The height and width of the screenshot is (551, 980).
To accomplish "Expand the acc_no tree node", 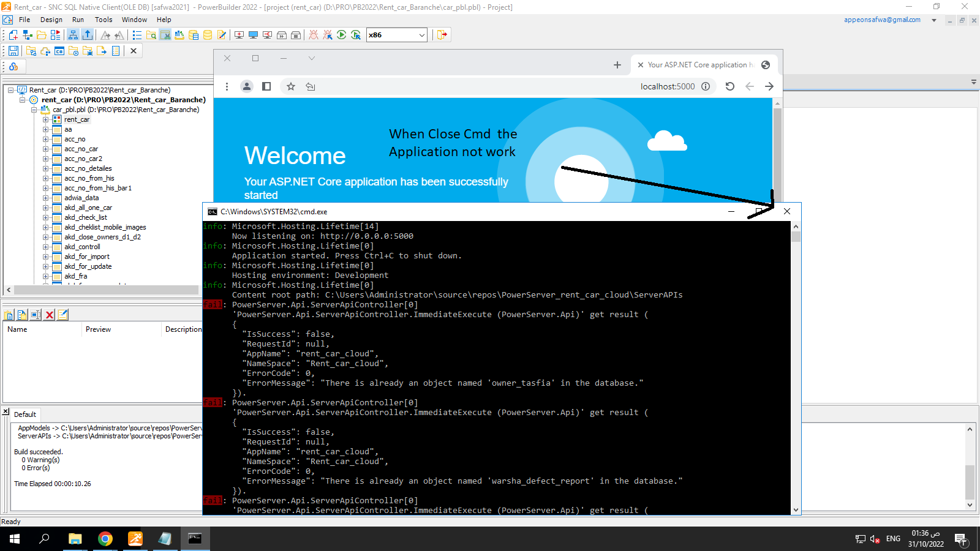I will [46, 139].
